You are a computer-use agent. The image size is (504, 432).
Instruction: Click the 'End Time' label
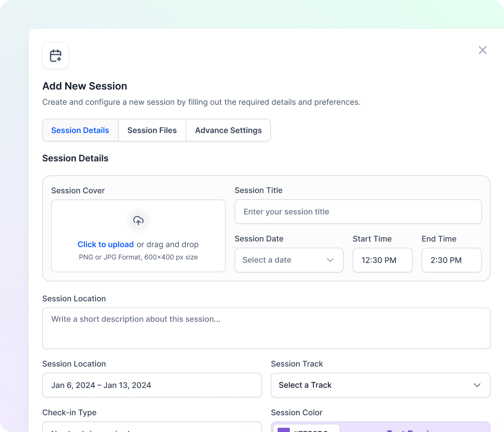coord(439,239)
